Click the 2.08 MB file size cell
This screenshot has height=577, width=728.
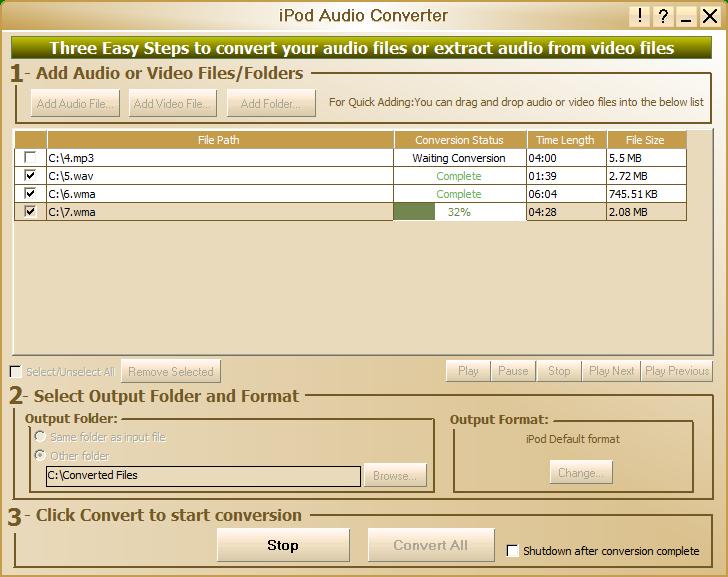click(646, 212)
